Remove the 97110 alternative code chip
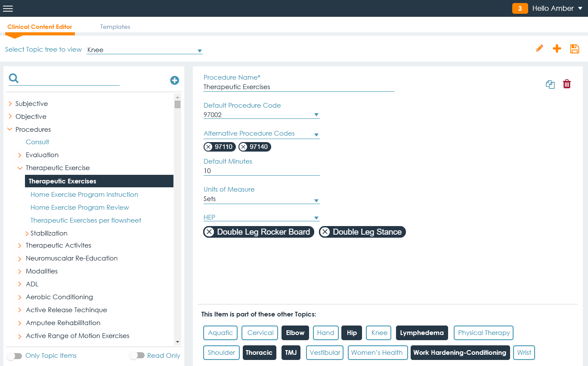Image resolution: width=588 pixels, height=366 pixels. point(208,147)
